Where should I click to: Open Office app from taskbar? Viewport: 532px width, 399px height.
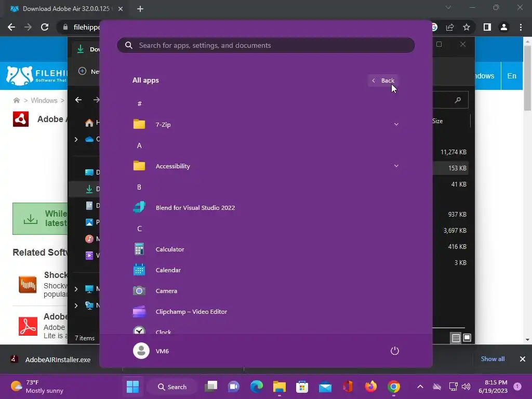coord(348,387)
